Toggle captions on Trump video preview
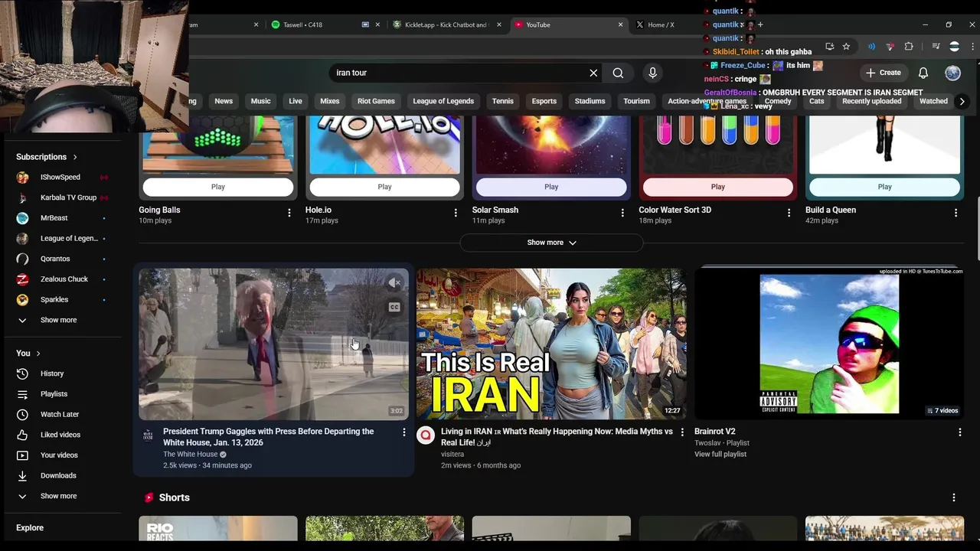Screen dimensions: 980x551 pos(395,307)
